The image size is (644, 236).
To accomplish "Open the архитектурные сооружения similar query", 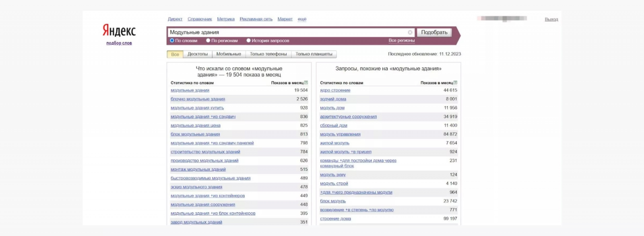I will 348,117.
